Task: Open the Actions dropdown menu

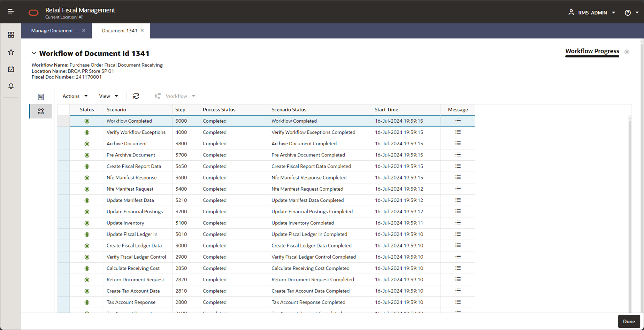Action: [75, 96]
